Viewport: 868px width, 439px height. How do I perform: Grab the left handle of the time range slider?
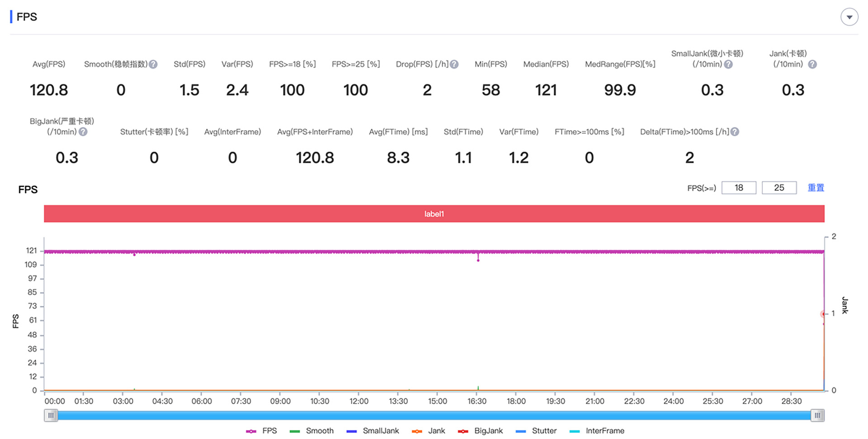click(x=51, y=415)
